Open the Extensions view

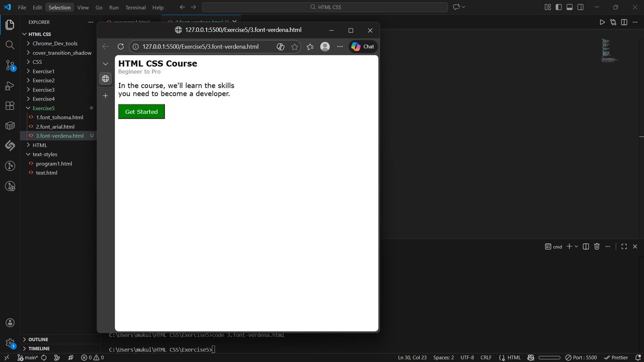pos(10,105)
